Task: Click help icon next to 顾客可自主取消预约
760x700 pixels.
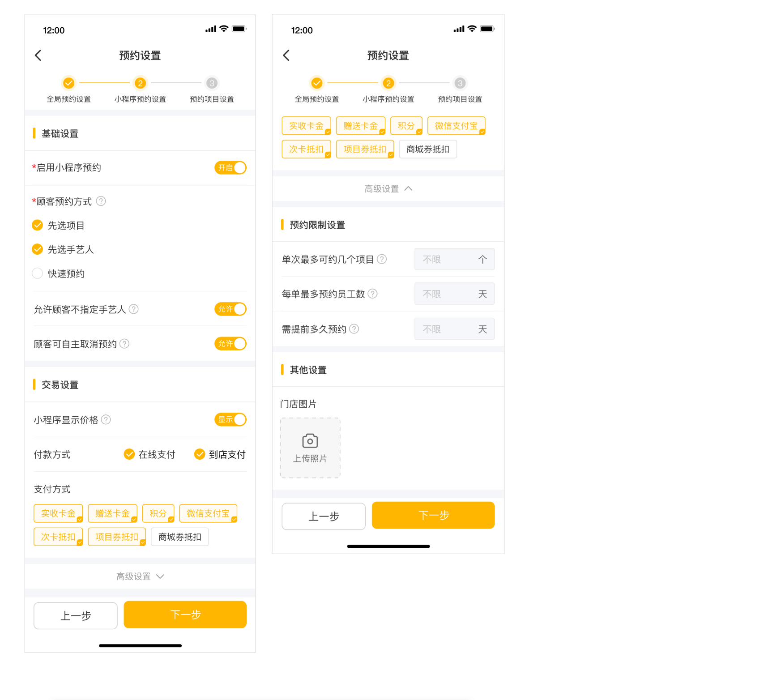Action: tap(125, 344)
